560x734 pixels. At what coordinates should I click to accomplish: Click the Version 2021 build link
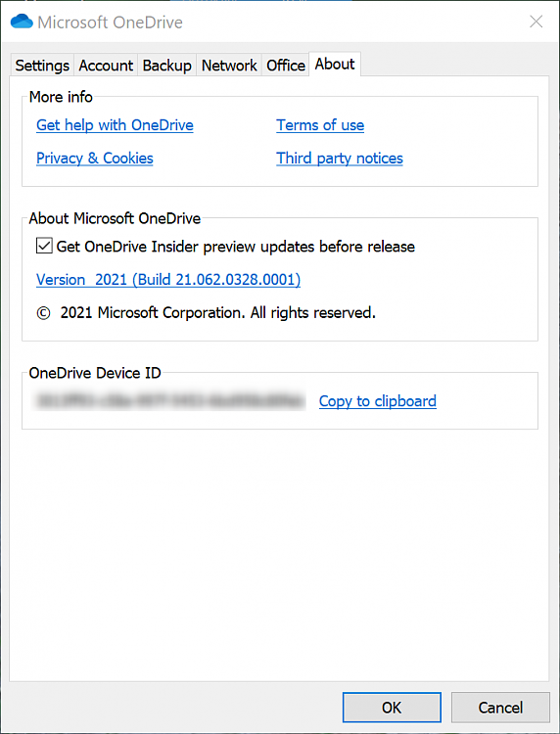coord(168,280)
